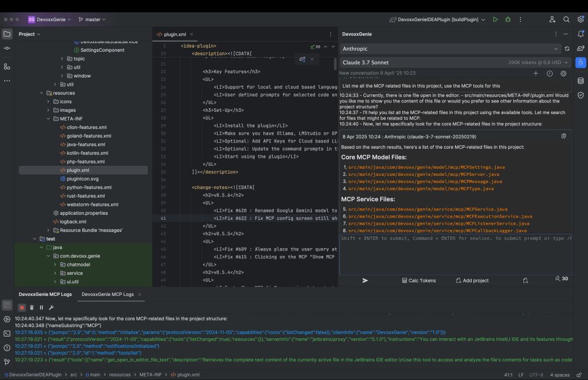Viewport: 588px width, 380px height.
Task: Expand the icons folder
Action: [48, 102]
